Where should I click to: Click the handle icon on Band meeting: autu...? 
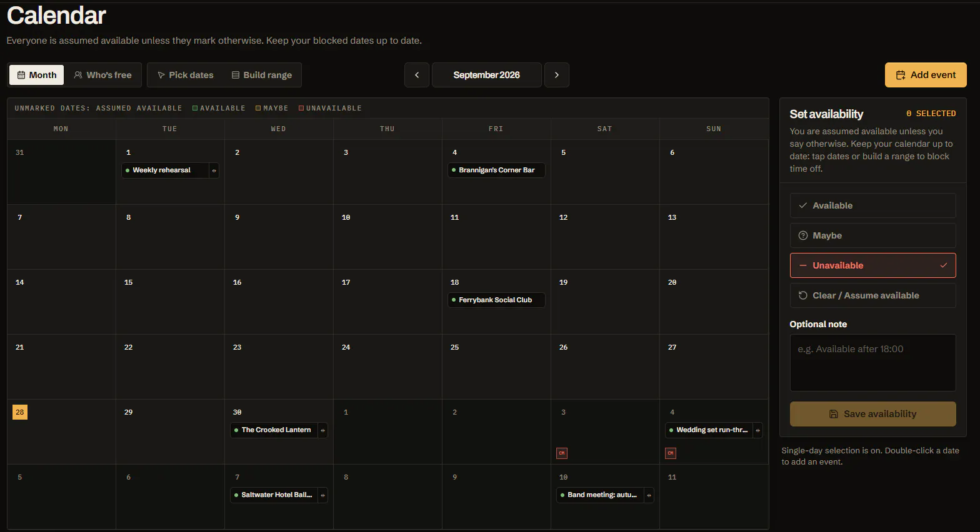[x=649, y=495]
